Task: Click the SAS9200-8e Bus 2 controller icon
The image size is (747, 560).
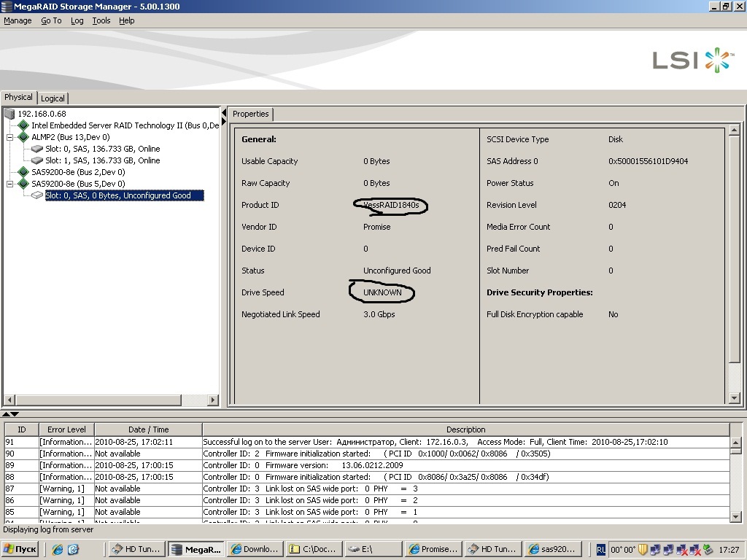Action: click(x=23, y=172)
